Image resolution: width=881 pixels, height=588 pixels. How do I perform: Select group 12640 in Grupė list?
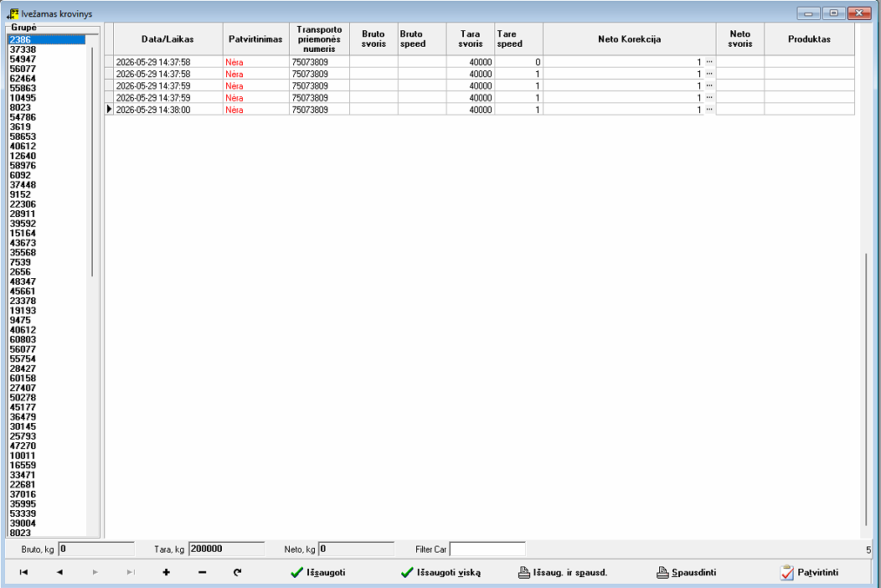pyautogui.click(x=47, y=156)
